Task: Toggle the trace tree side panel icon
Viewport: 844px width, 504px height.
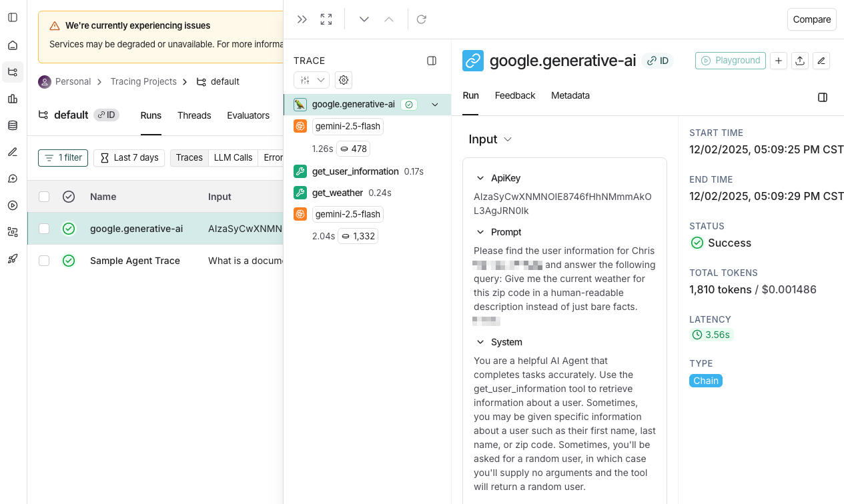Action: pyautogui.click(x=432, y=61)
